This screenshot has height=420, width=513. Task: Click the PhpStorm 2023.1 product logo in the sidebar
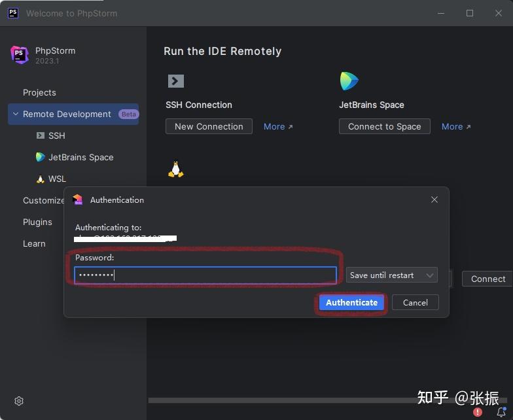[x=20, y=55]
